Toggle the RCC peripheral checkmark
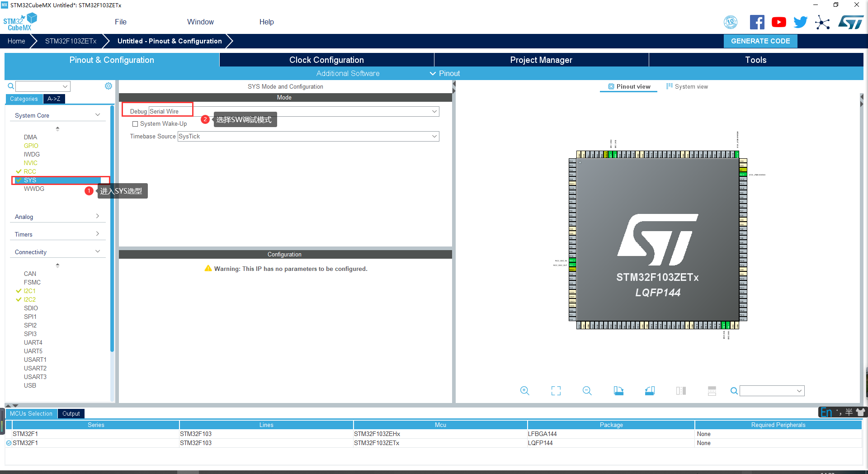 coord(19,171)
